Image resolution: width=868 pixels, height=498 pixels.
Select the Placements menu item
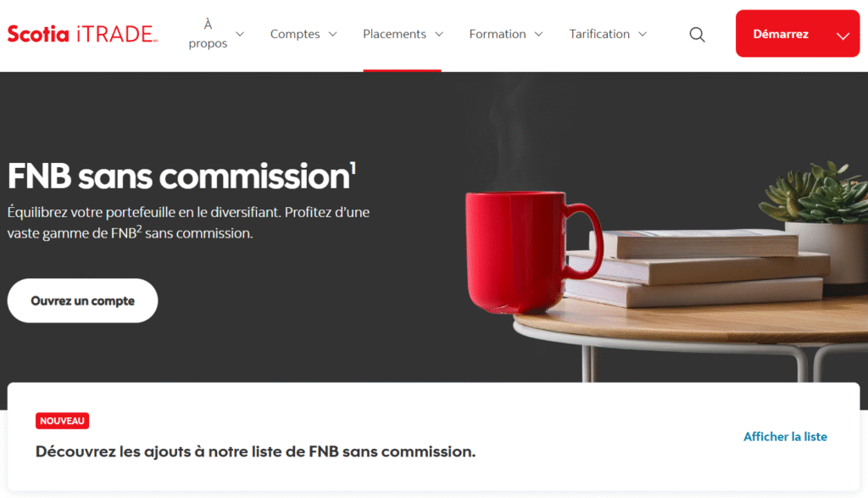coord(394,34)
